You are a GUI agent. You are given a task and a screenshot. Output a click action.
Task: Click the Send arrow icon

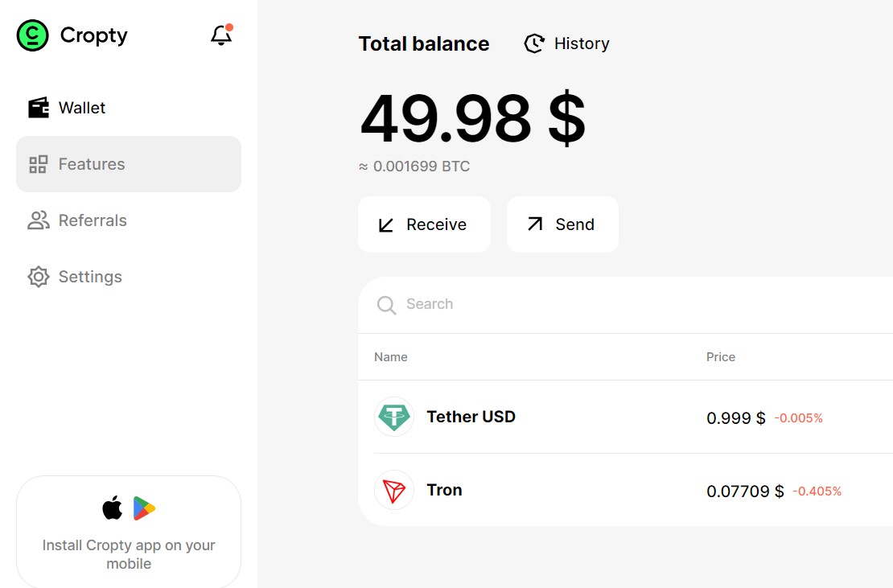click(x=533, y=224)
